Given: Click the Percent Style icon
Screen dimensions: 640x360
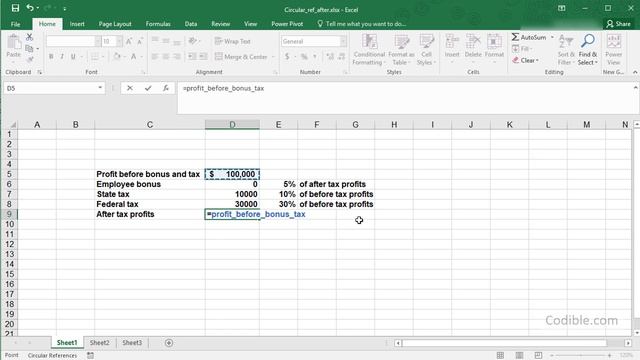Looking at the screenshot, I should coord(304,57).
